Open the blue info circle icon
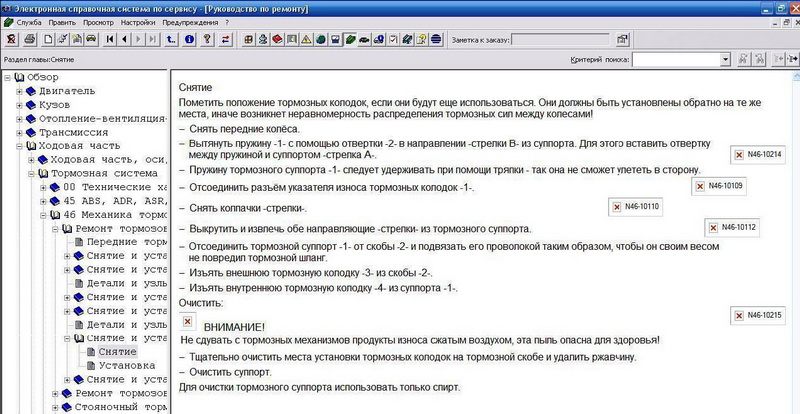 (x=189, y=39)
